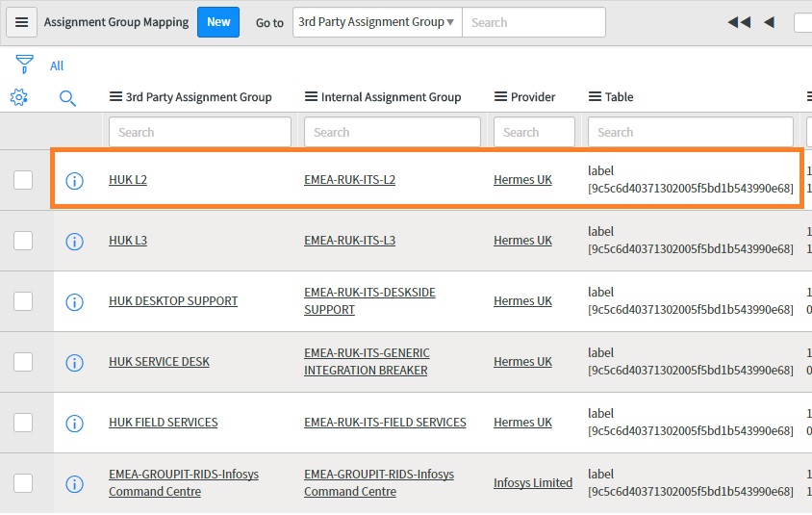Open Hermes UK provider in HUK SERVICE DESK row

[x=522, y=362]
